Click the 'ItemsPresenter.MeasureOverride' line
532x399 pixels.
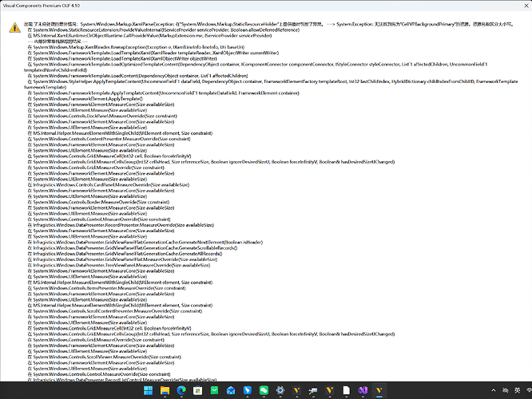coord(106,288)
